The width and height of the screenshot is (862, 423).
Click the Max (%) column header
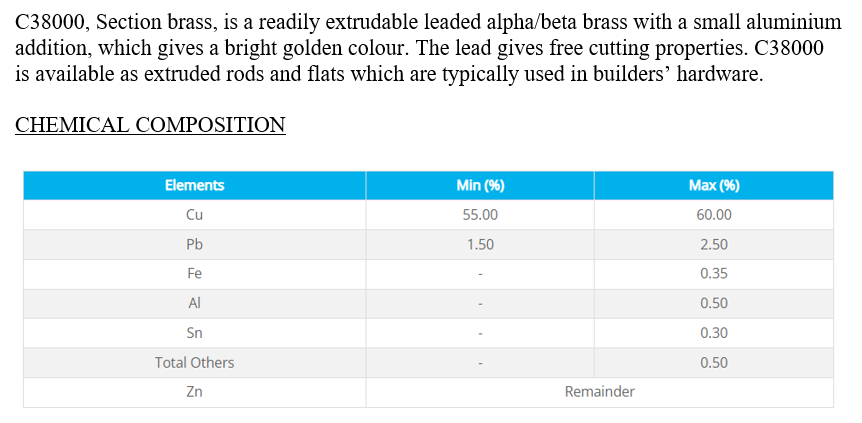pos(714,185)
